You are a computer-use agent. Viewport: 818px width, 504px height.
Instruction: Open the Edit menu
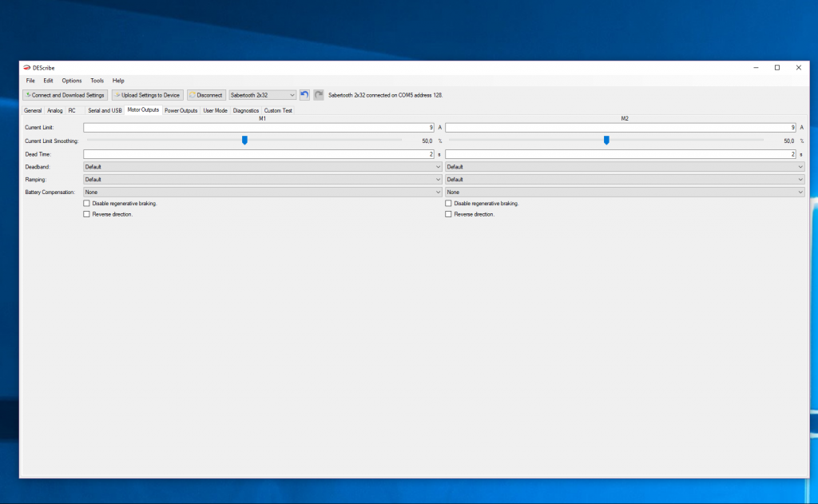point(48,81)
